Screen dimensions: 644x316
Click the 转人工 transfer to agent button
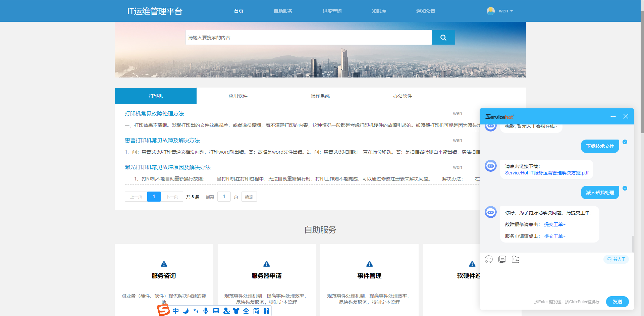click(x=616, y=259)
